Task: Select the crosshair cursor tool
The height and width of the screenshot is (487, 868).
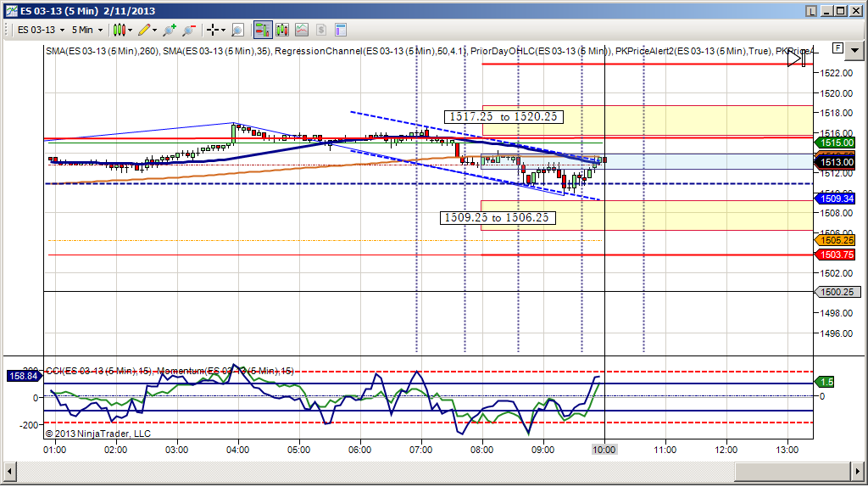Action: point(213,30)
